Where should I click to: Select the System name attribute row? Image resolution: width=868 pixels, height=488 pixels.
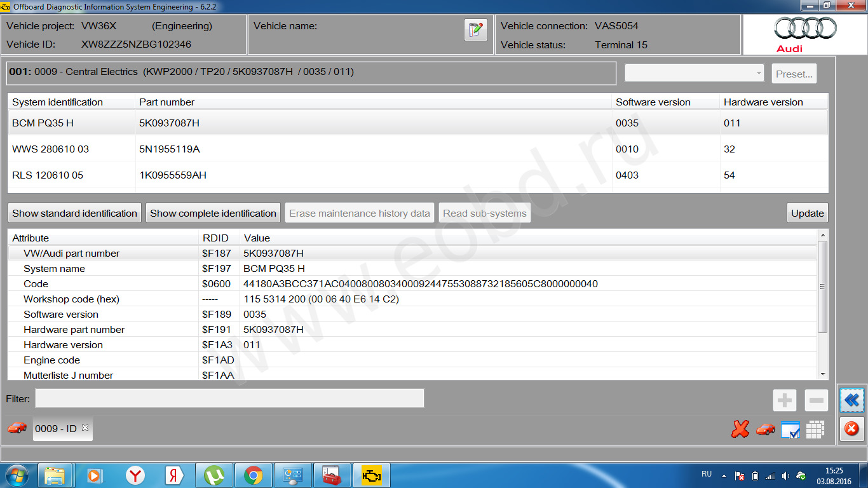tap(412, 268)
